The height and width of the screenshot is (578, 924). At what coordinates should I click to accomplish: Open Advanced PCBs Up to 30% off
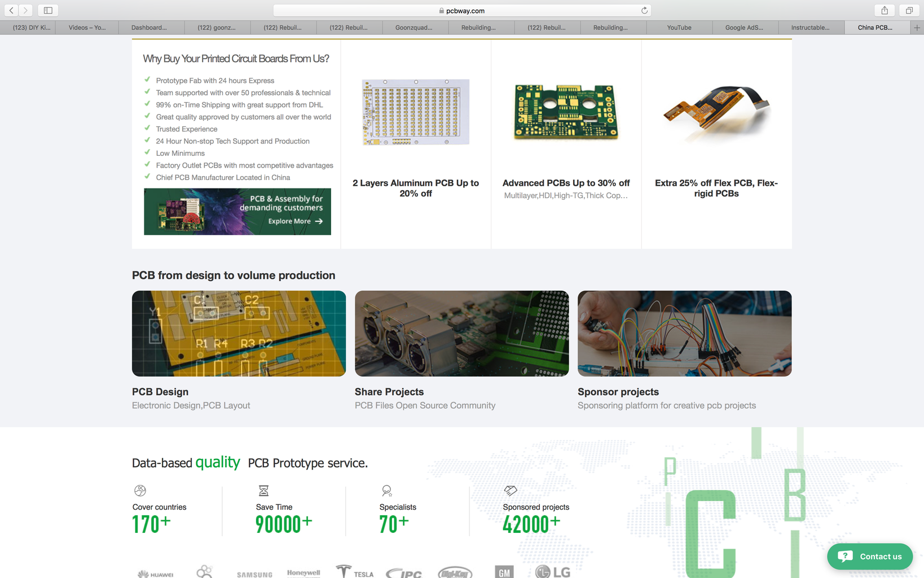tap(566, 183)
